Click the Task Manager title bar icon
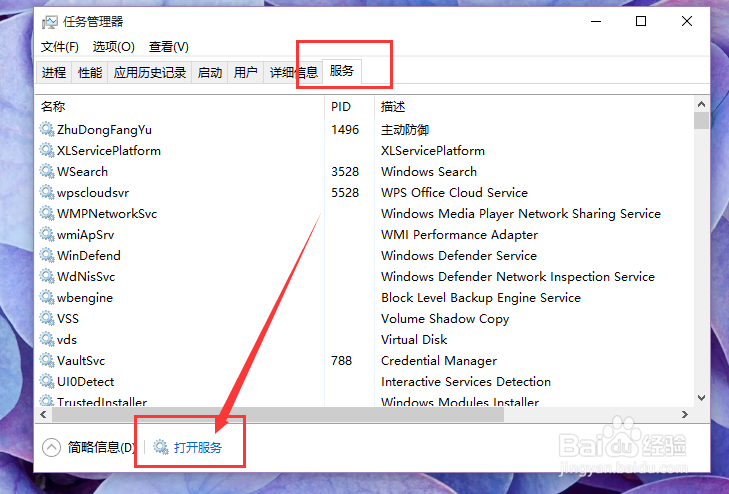This screenshot has height=494, width=729. click(50, 22)
